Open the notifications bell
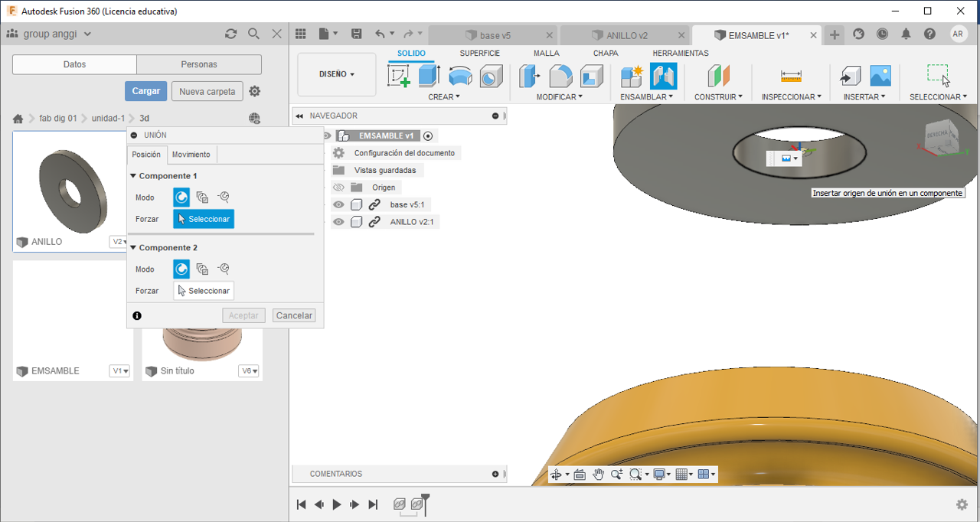The image size is (980, 522). click(x=906, y=34)
